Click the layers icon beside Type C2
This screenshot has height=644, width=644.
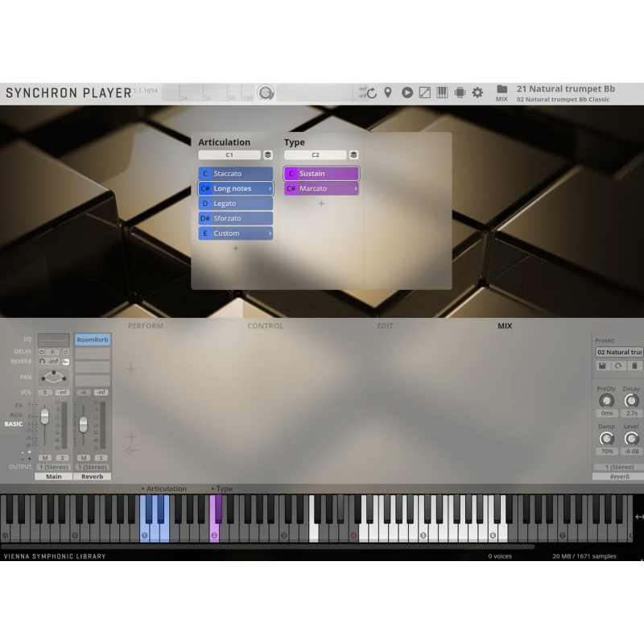point(353,155)
